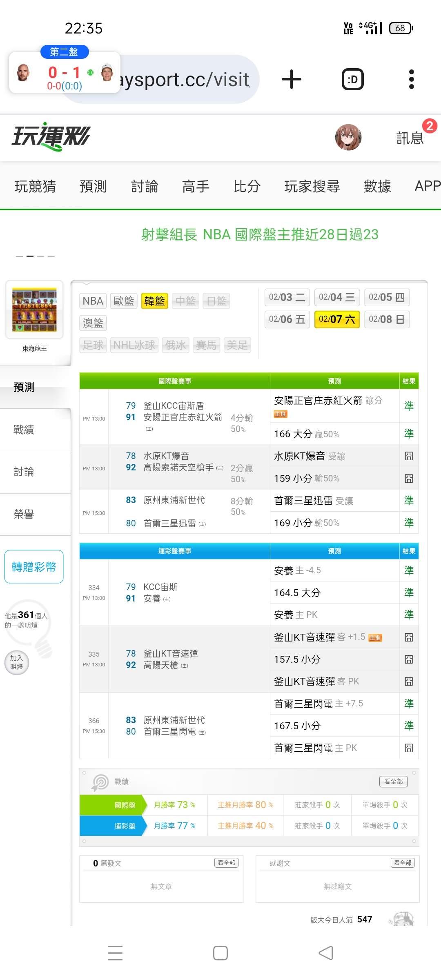Tap the 主推月勝率 80% stat

(x=245, y=805)
